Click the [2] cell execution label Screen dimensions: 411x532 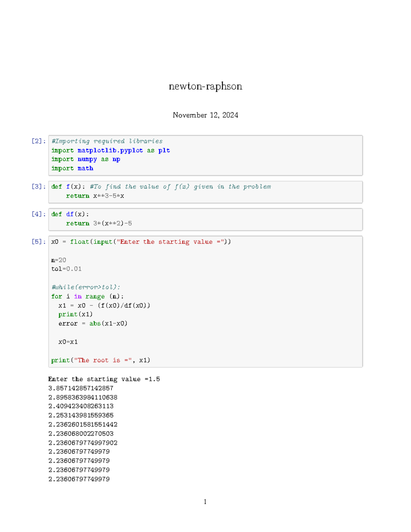click(x=38, y=141)
